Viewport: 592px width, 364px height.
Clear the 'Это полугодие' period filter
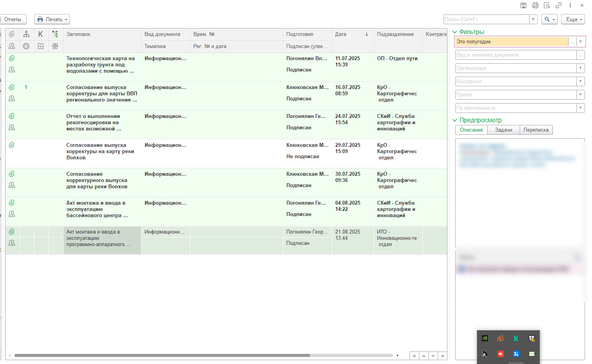[x=580, y=41]
